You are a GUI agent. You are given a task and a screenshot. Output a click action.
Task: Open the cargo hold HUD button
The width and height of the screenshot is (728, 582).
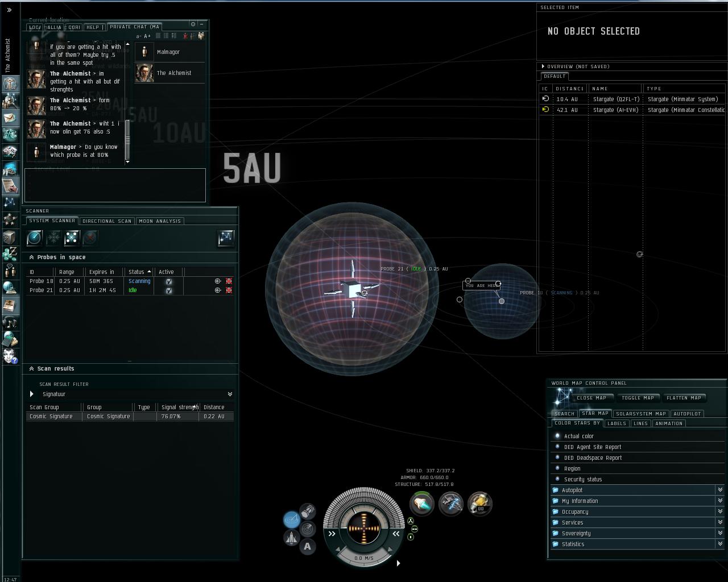click(308, 510)
